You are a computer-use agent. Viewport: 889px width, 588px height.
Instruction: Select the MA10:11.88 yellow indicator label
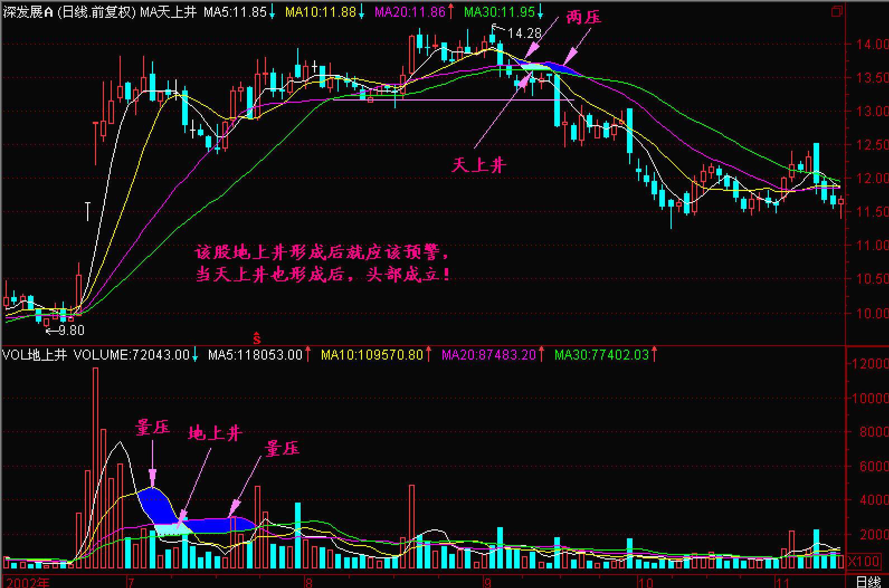click(320, 12)
